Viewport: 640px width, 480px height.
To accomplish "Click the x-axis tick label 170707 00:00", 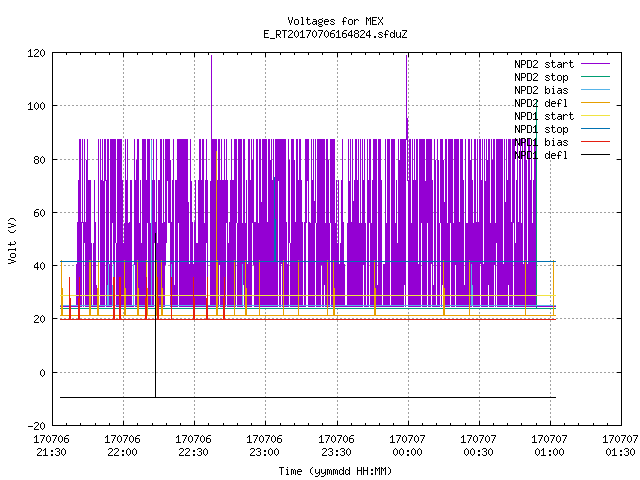I will (x=407, y=446).
